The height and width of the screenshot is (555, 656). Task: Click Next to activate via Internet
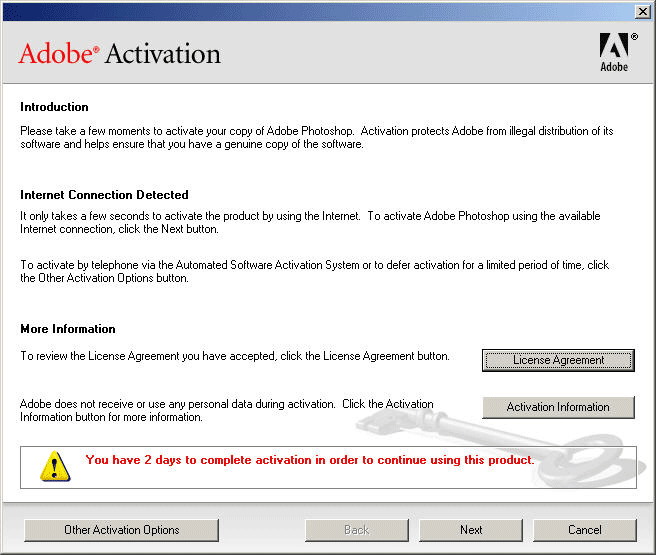pos(471,530)
